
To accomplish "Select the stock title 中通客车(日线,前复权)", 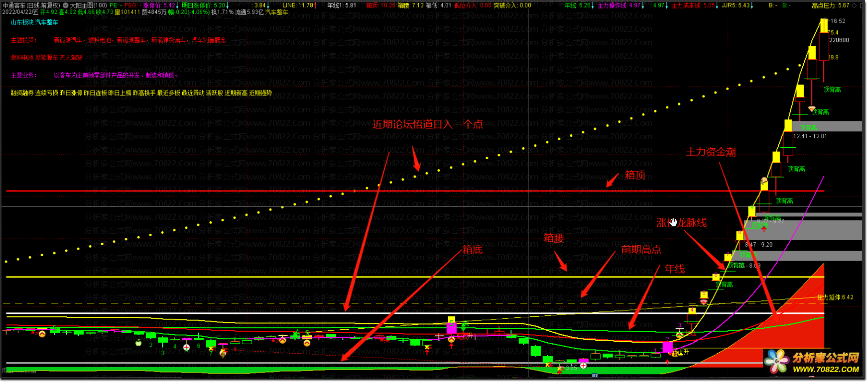I will tap(31, 5).
